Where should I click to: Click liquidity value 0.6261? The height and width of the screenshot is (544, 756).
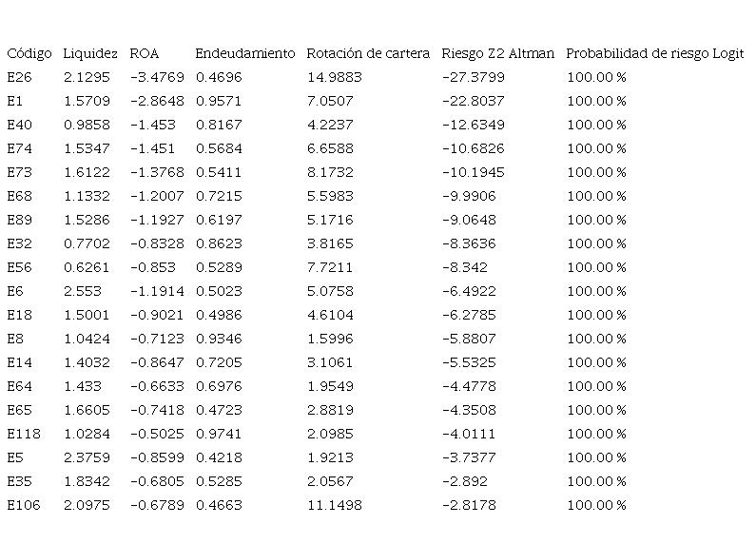coord(87,267)
